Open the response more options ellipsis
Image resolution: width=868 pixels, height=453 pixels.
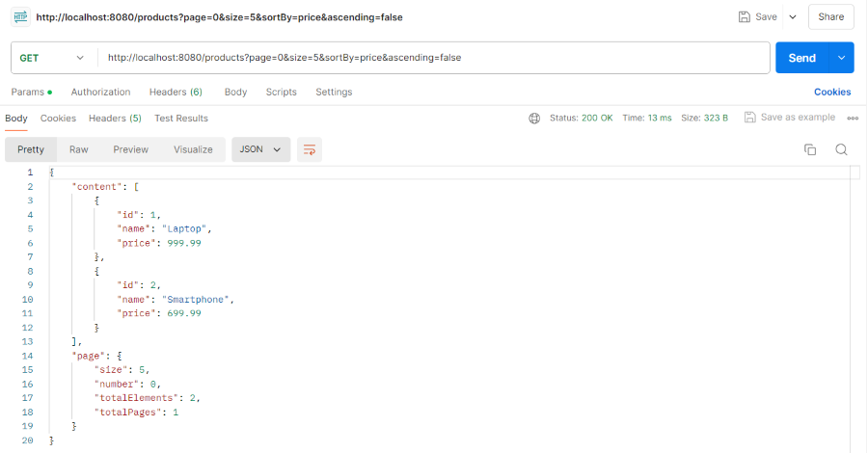pos(853,118)
